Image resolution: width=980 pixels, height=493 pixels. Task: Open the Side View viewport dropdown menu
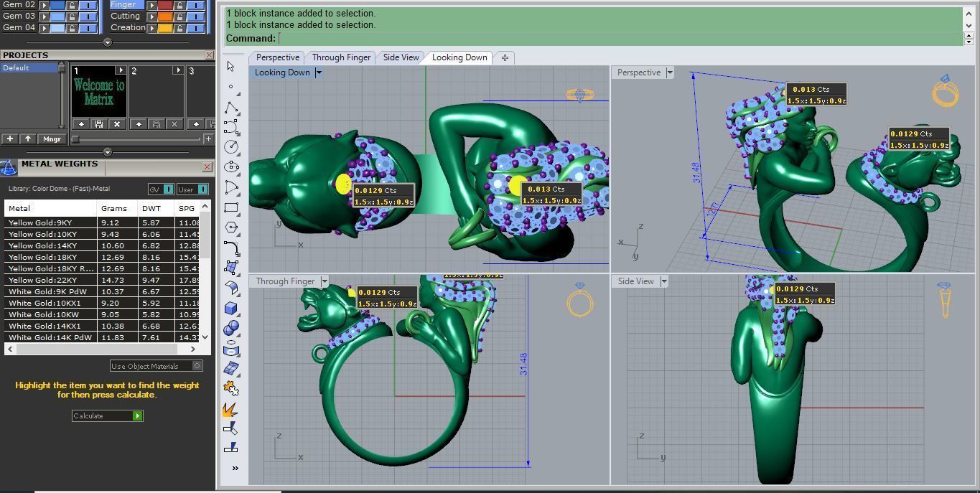click(x=664, y=281)
